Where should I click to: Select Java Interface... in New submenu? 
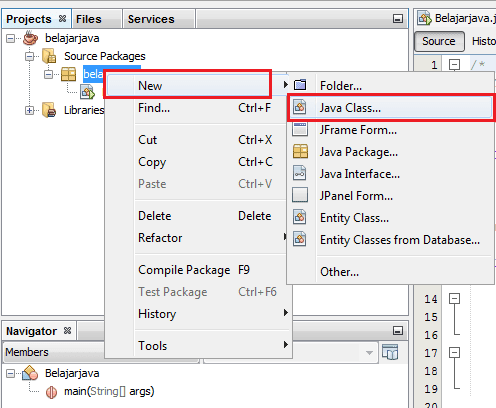click(390, 174)
